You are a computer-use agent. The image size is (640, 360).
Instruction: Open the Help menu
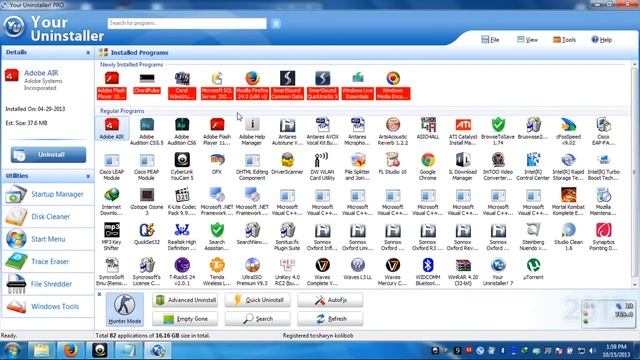click(602, 40)
